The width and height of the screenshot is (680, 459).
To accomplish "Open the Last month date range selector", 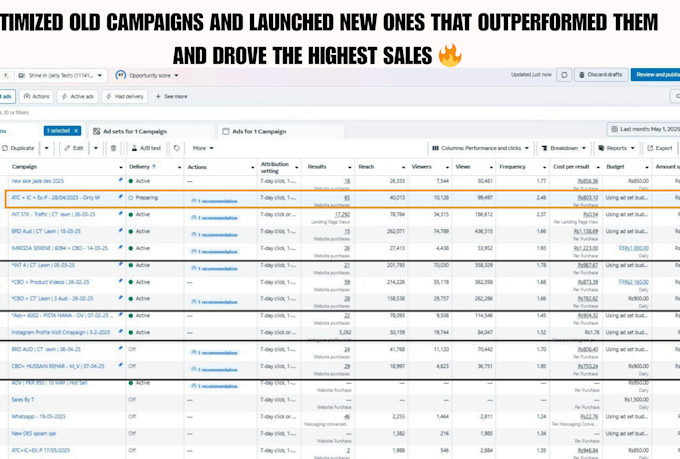I will pyautogui.click(x=644, y=129).
